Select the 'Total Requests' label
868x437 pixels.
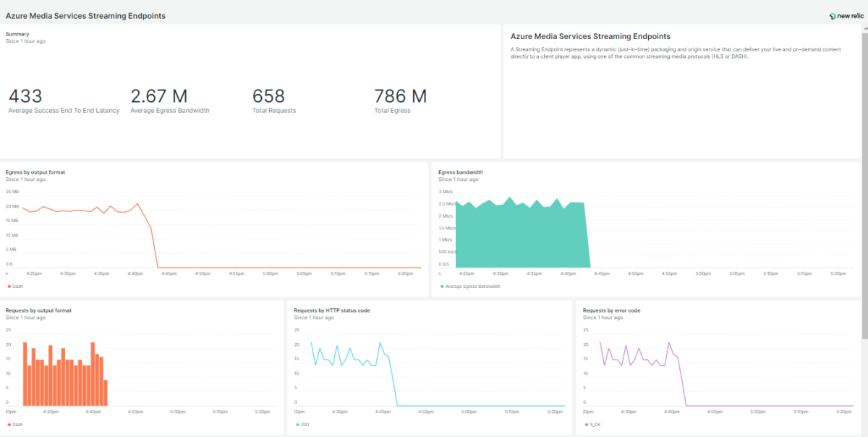click(x=274, y=111)
